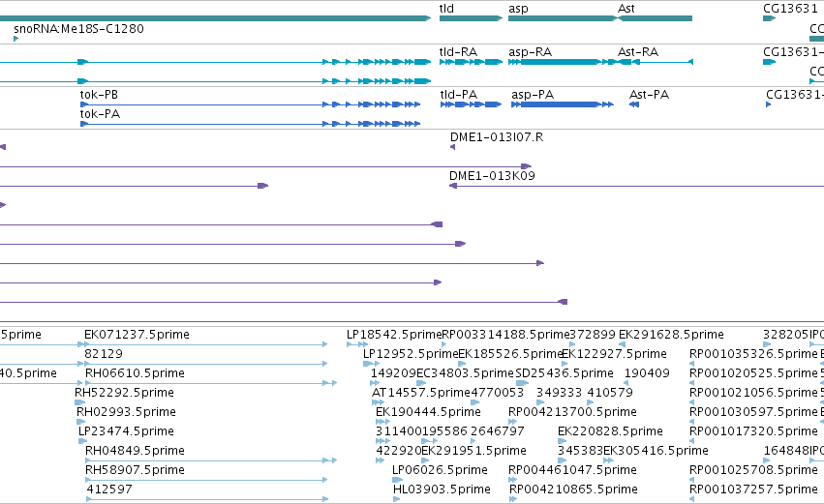Click EST label 190409
The image size is (824, 504).
coord(647,373)
